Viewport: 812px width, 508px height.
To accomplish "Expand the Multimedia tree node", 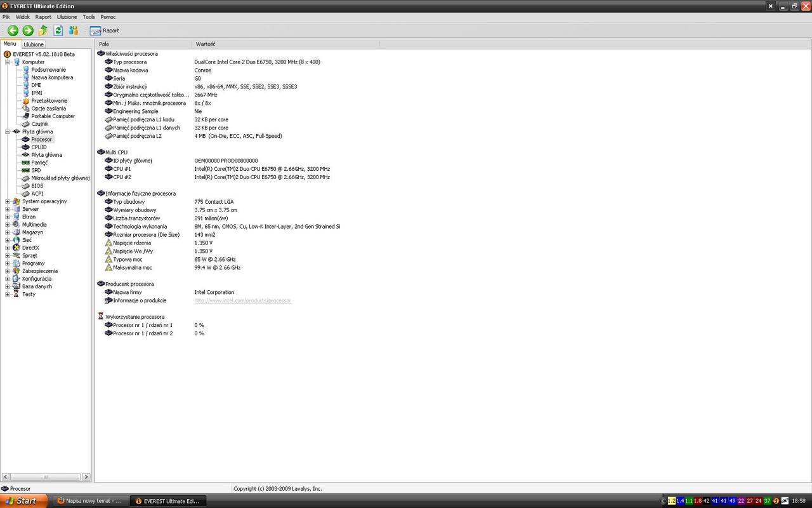I will [x=8, y=225].
